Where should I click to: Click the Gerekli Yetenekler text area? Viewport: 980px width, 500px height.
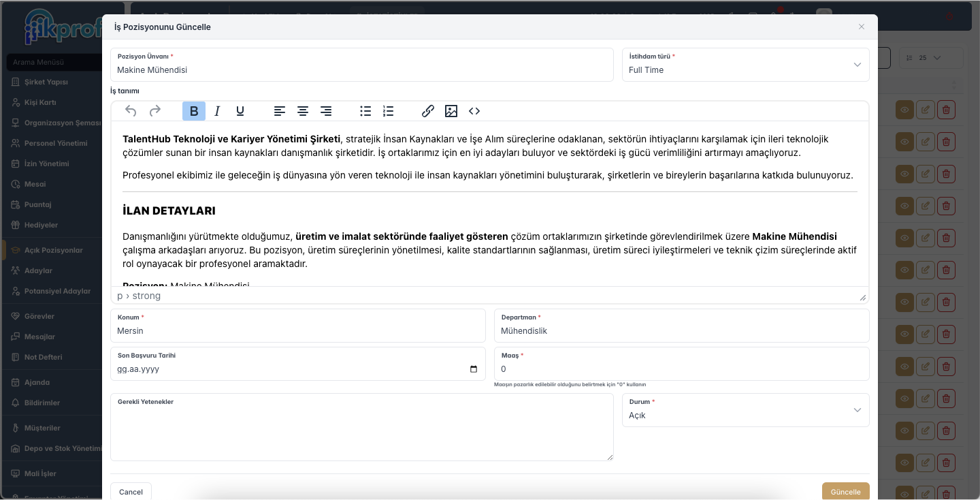(362, 427)
